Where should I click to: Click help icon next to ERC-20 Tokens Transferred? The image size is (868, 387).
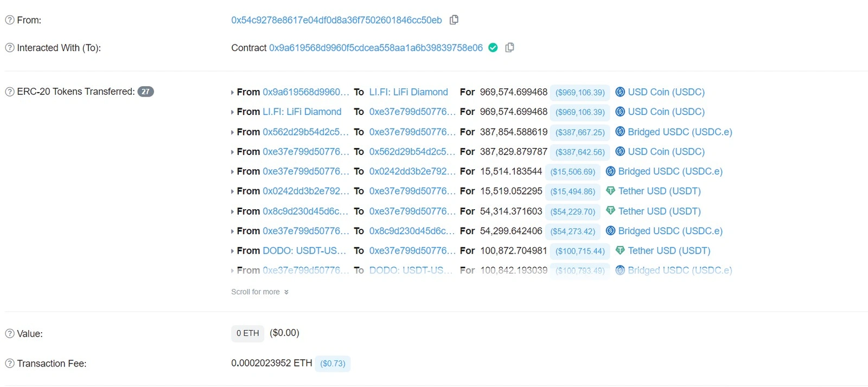pos(10,92)
